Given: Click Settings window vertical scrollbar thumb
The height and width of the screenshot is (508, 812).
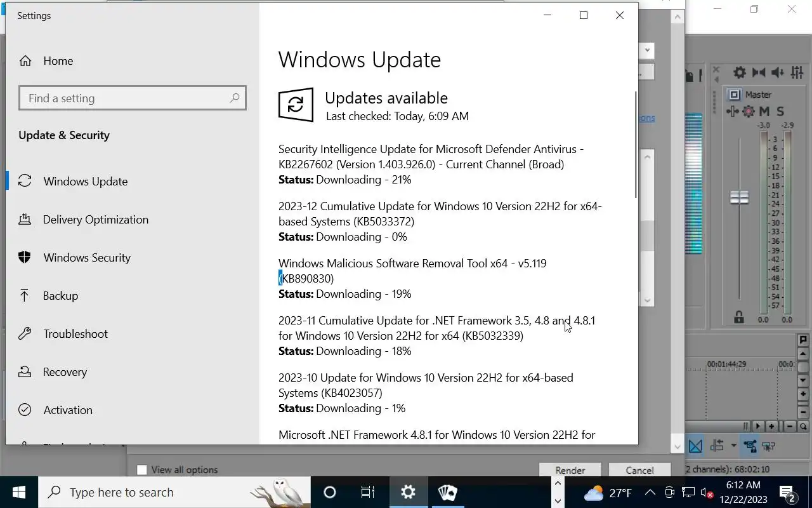Looking at the screenshot, I should (x=636, y=144).
